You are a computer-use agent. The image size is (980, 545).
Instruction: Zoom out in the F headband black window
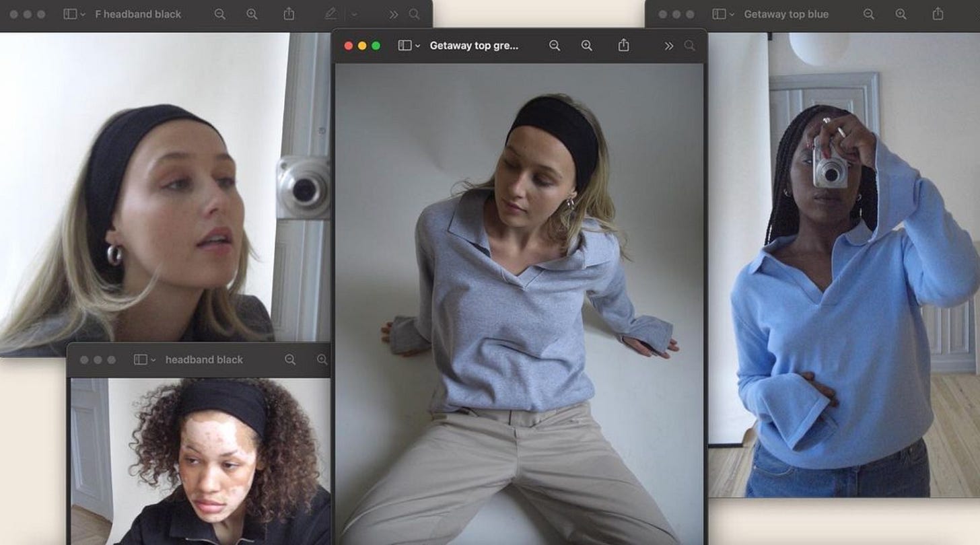[219, 14]
